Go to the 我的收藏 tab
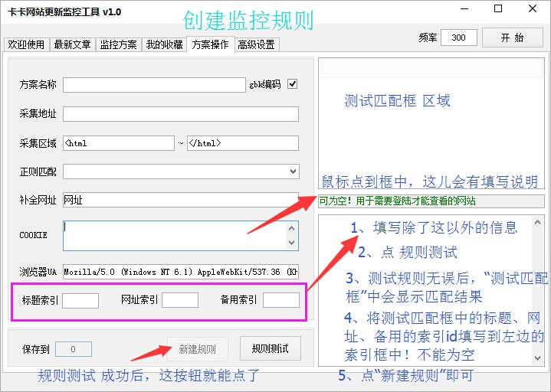The width and height of the screenshot is (551, 392). (165, 44)
